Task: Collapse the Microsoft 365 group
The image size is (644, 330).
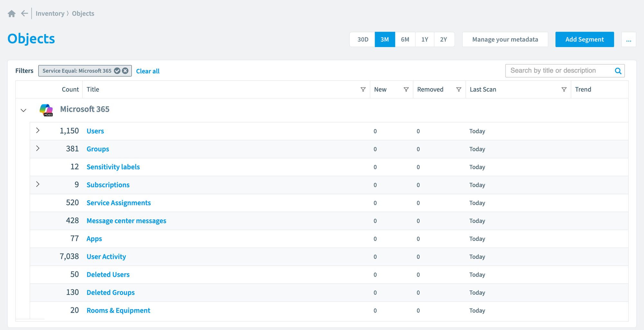Action: [24, 110]
